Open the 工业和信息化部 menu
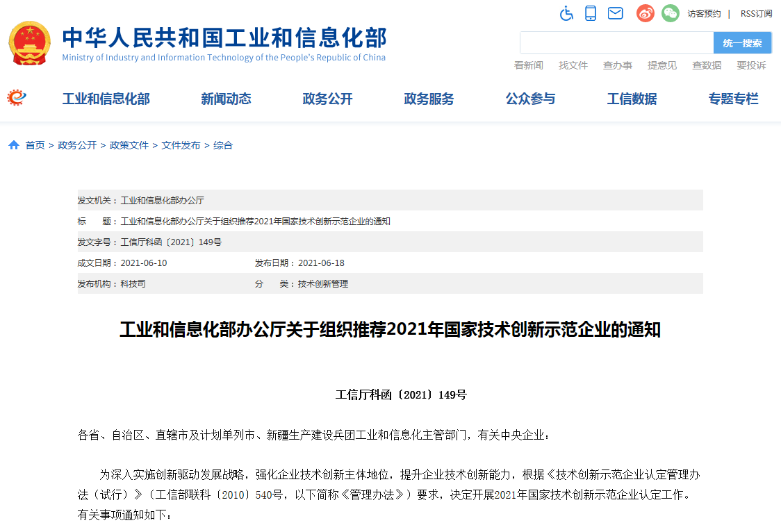The width and height of the screenshot is (781, 532). (x=106, y=99)
